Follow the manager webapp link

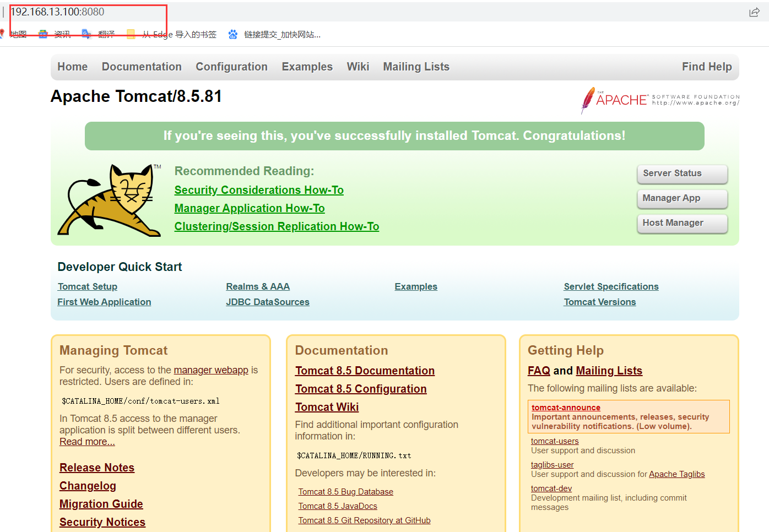click(x=211, y=370)
